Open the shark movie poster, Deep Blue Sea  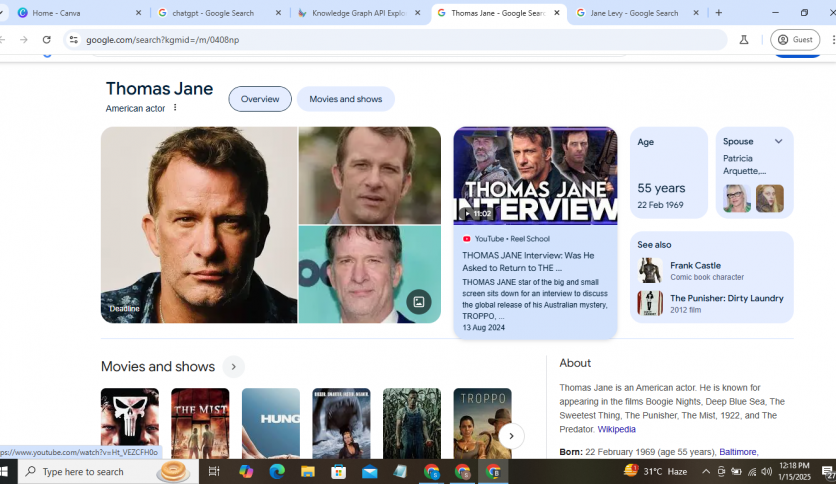click(x=341, y=423)
